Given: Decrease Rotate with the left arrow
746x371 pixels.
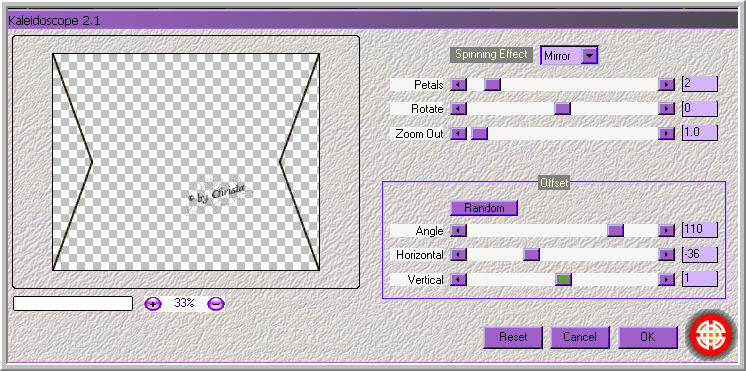Looking at the screenshot, I should (458, 109).
